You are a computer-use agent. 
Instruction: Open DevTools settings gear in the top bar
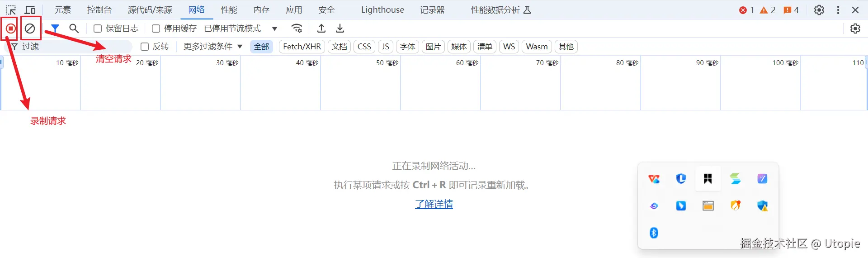tap(819, 10)
